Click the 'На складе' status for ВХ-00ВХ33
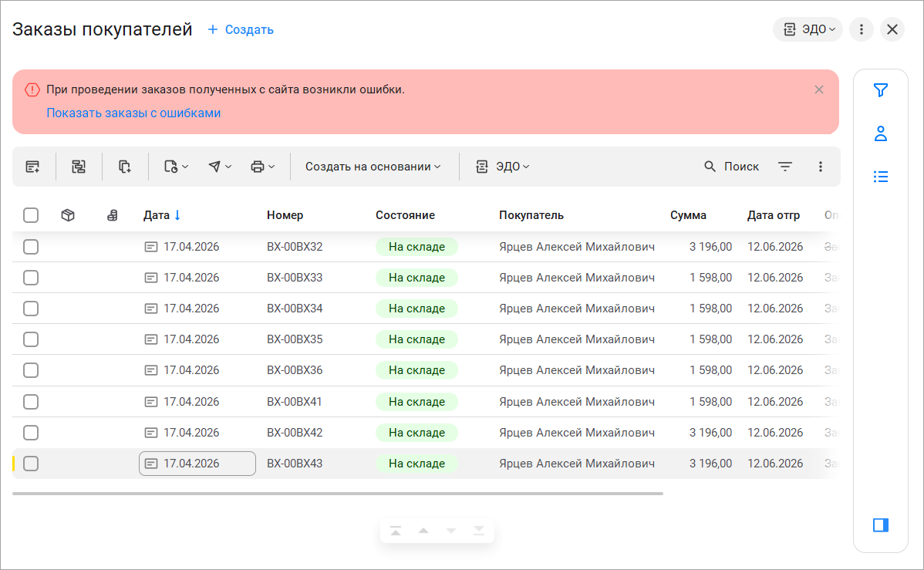The image size is (924, 570). 416,278
